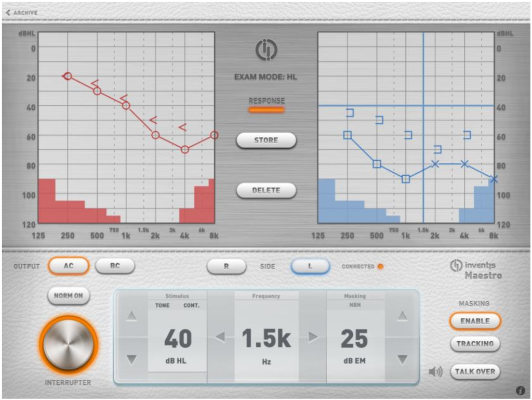The image size is (532, 400).
Task: Click left ear bone bracket at 500 Hz
Action: click(380, 120)
